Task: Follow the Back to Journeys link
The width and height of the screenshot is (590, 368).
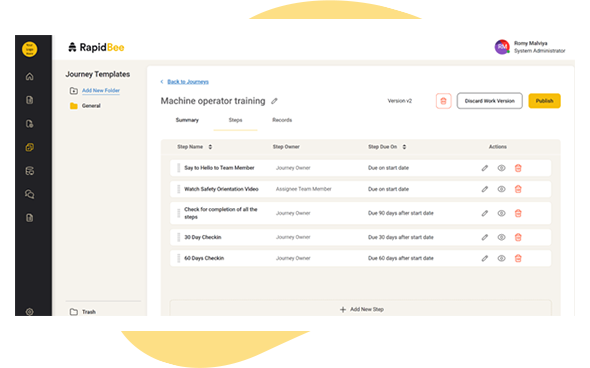Action: point(188,82)
